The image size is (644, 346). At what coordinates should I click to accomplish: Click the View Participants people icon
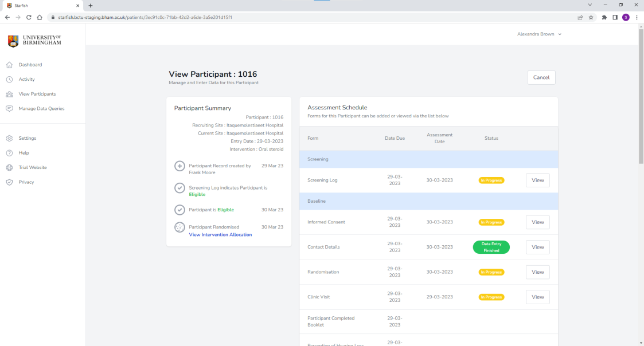(x=9, y=94)
